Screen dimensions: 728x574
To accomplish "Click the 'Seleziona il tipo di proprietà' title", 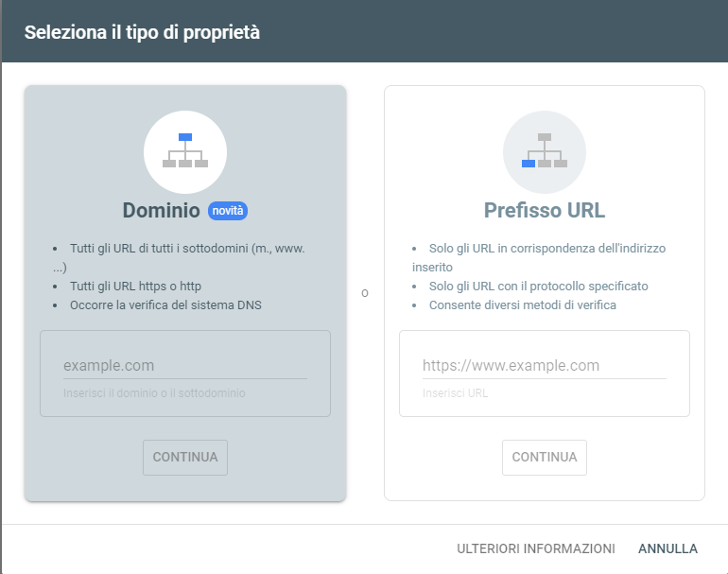I will click(x=142, y=32).
